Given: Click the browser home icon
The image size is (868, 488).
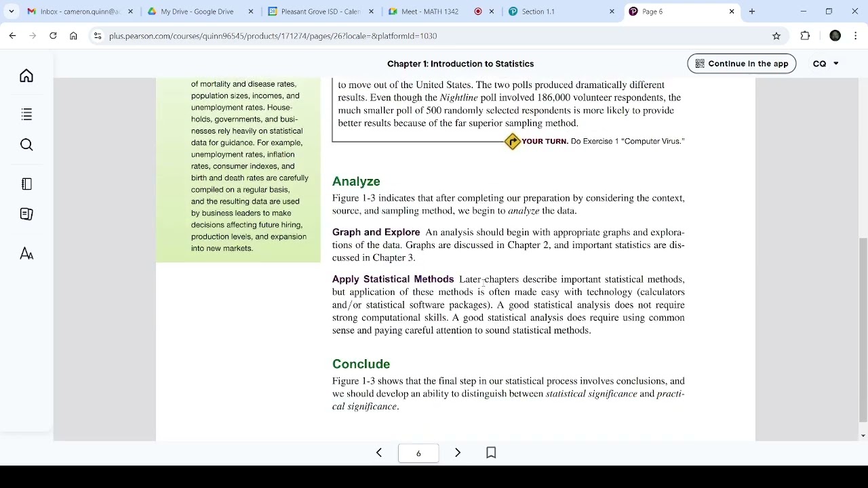Looking at the screenshot, I should click(73, 36).
